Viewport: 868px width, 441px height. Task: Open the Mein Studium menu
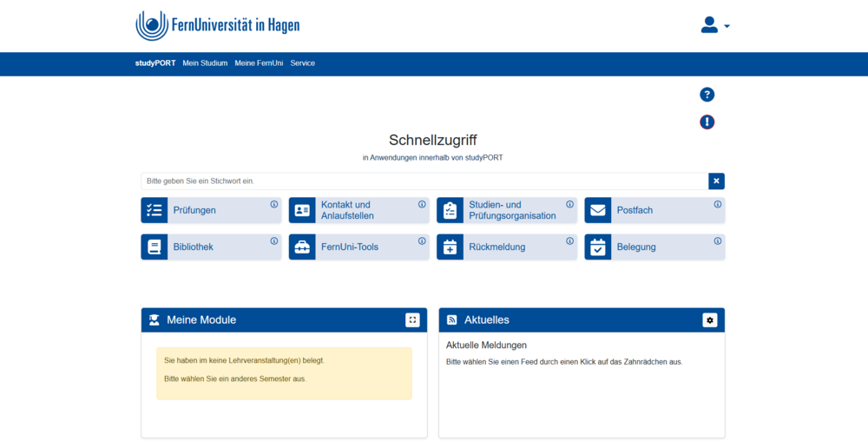[205, 63]
